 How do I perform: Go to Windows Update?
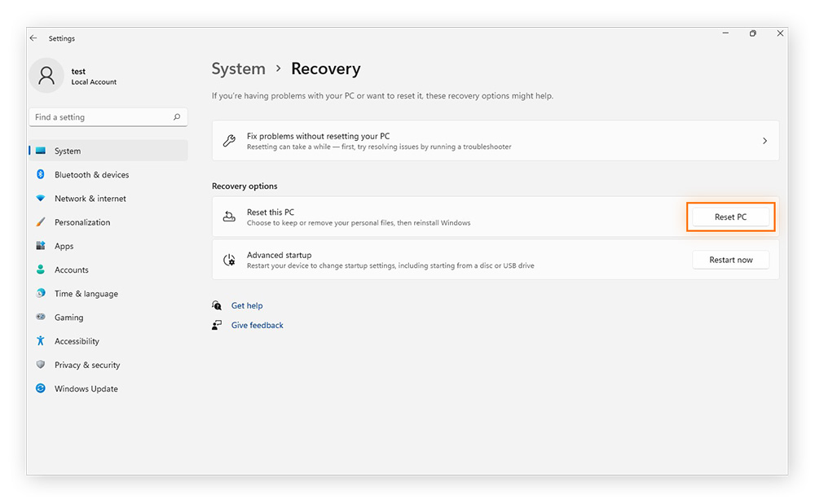tap(108, 388)
